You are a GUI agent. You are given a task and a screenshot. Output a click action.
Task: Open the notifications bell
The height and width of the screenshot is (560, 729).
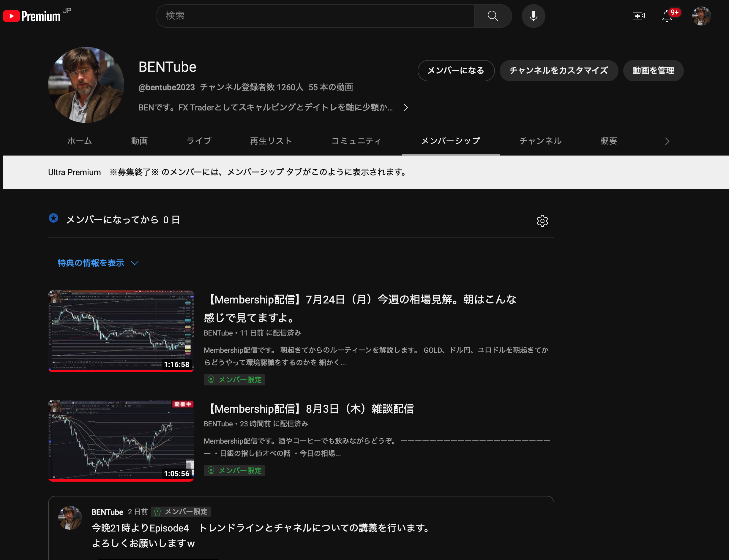click(x=667, y=16)
